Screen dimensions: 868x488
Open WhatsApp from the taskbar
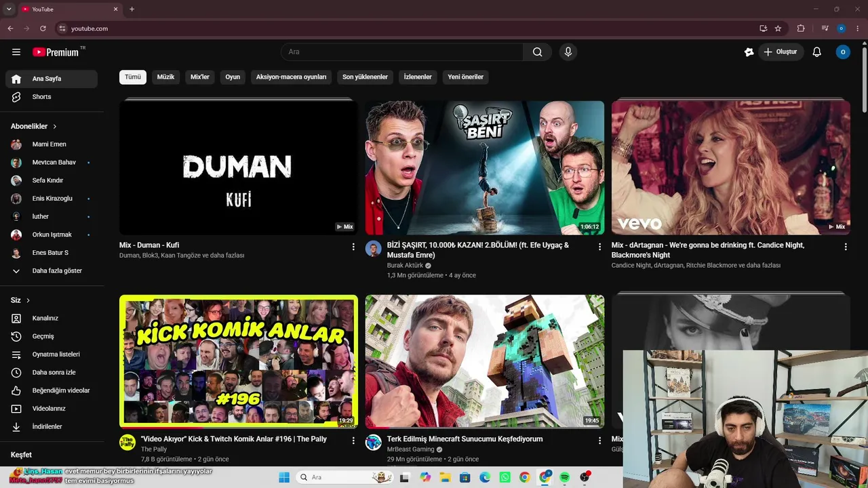pyautogui.click(x=505, y=478)
